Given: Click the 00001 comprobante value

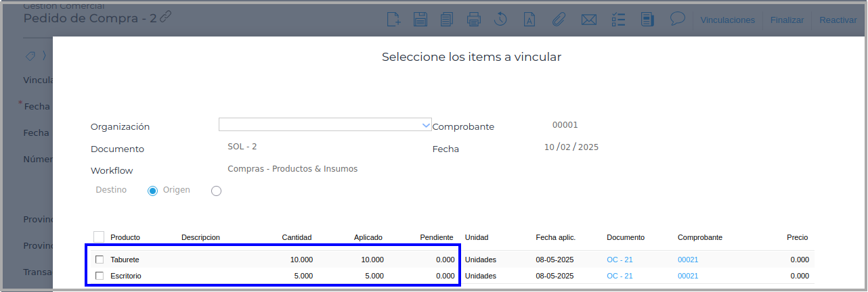Looking at the screenshot, I should (x=565, y=125).
